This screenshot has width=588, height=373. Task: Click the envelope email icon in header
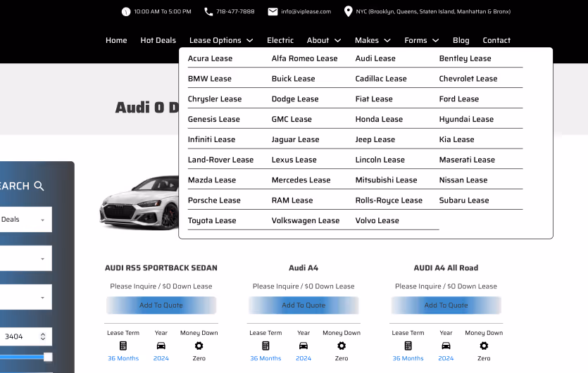[273, 12]
